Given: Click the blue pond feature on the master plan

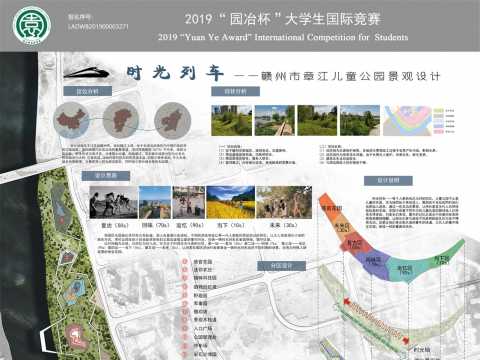Looking at the screenshot, I should coord(75,292).
